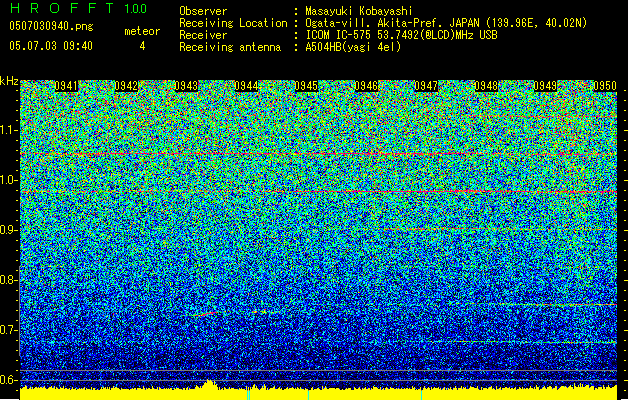The width and height of the screenshot is (629, 400).
Task: Click the date stamp 05.07.03 09:40
Action: pos(51,45)
